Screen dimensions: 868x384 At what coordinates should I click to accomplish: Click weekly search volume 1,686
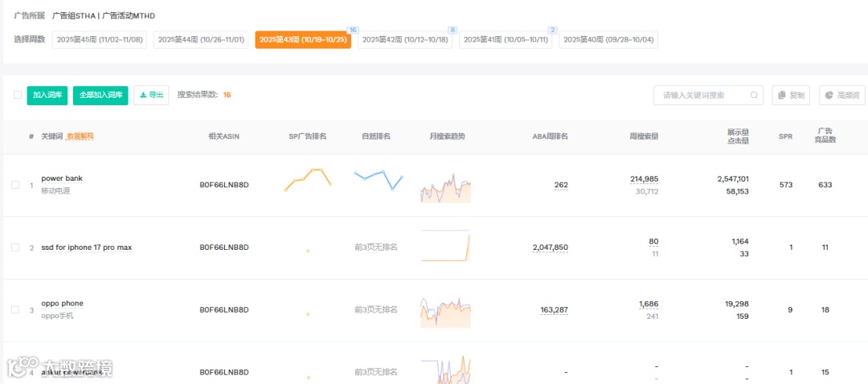(649, 304)
